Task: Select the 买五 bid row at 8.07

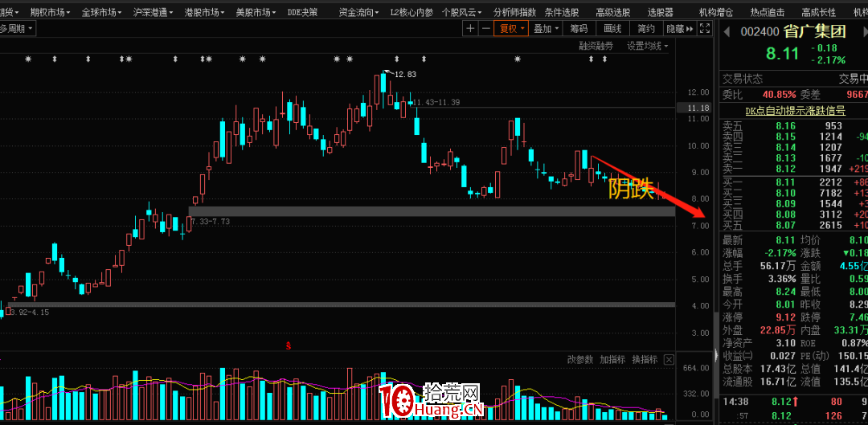Action: pos(792,225)
